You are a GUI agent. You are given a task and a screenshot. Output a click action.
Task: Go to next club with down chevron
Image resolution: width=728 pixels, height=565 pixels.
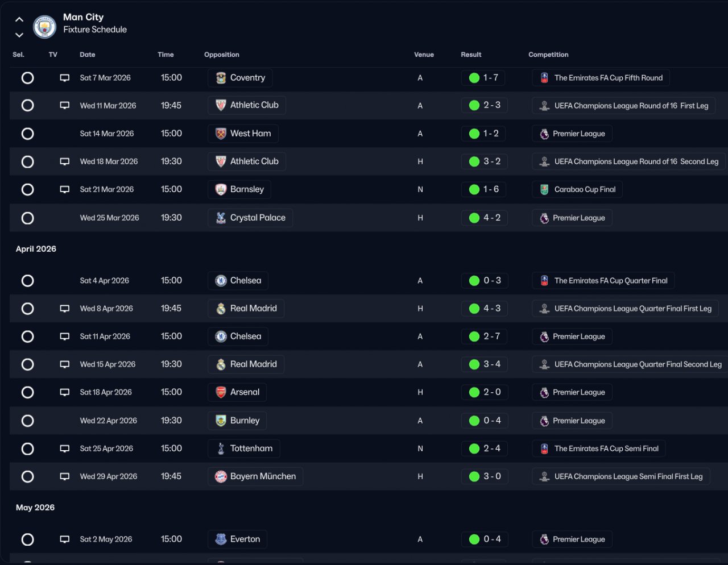click(x=19, y=35)
